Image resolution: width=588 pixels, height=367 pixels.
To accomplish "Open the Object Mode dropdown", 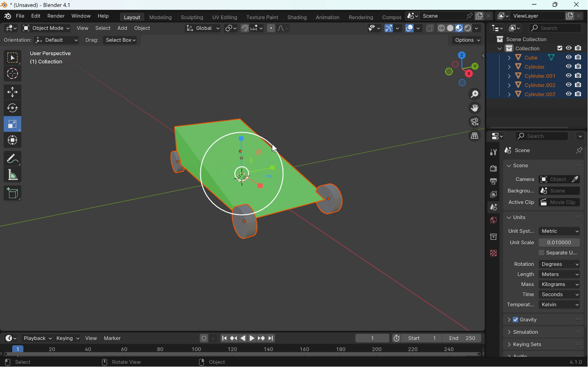I will [x=46, y=28].
